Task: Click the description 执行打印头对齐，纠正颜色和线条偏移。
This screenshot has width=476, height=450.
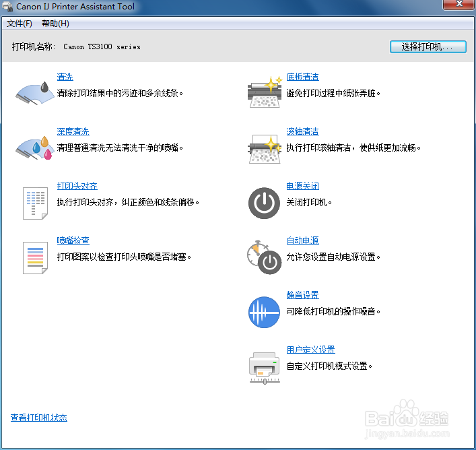Action: 128,202
